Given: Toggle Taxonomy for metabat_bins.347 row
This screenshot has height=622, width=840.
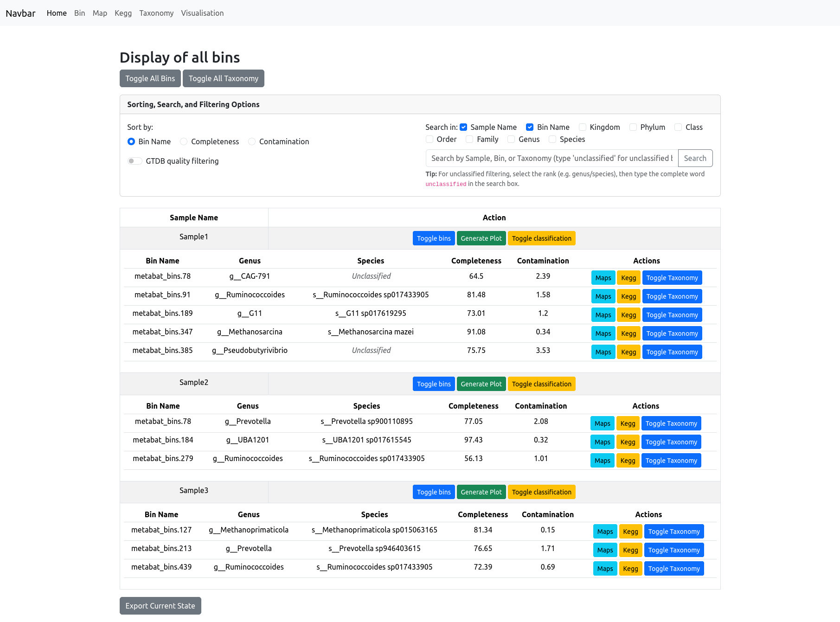Looking at the screenshot, I should [672, 333].
